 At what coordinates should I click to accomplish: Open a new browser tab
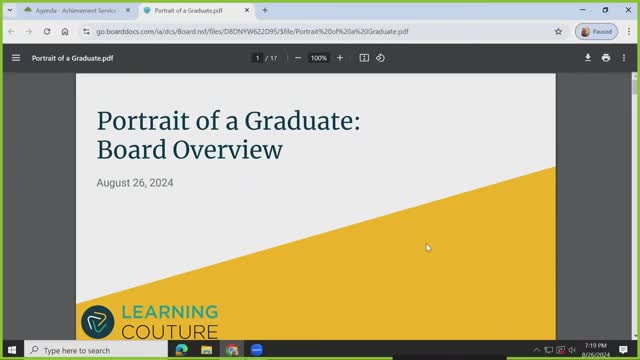pos(265,11)
